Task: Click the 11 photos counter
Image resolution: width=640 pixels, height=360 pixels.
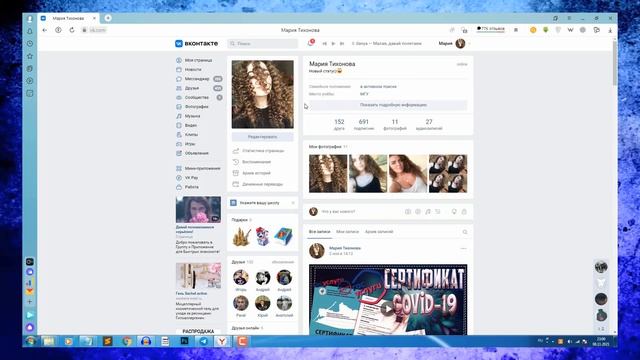Action: pyautogui.click(x=395, y=124)
